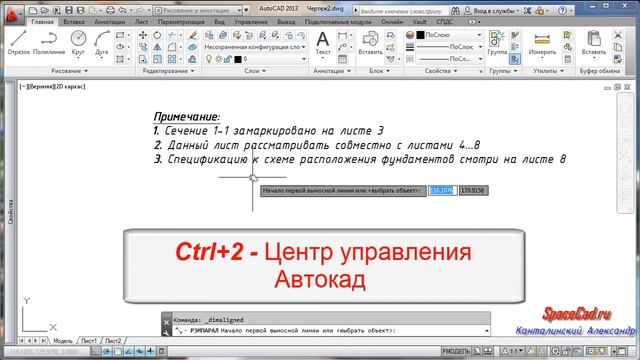Click the Fillet tool icon
The image size is (640, 360).
point(172,47)
